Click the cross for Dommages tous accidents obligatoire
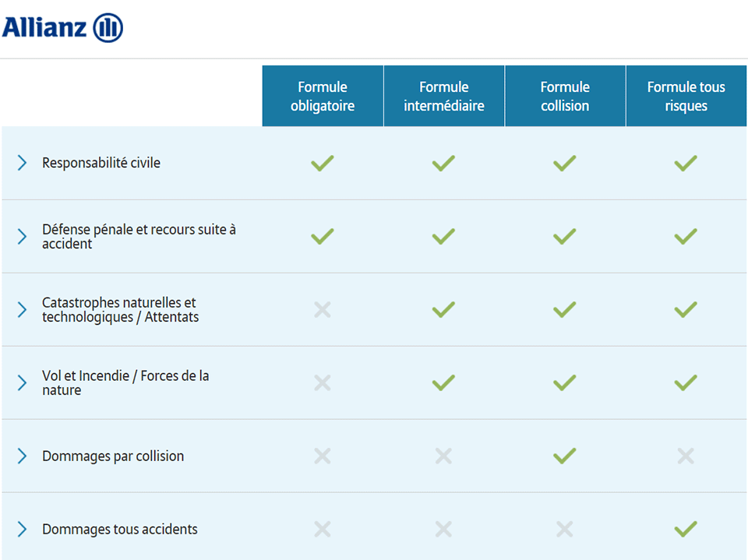The height and width of the screenshot is (560, 748). 322,529
